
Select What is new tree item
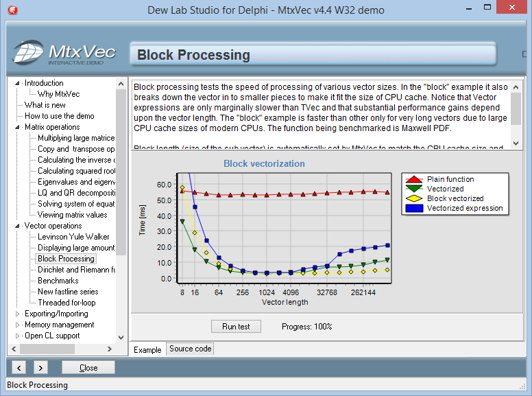(45, 105)
